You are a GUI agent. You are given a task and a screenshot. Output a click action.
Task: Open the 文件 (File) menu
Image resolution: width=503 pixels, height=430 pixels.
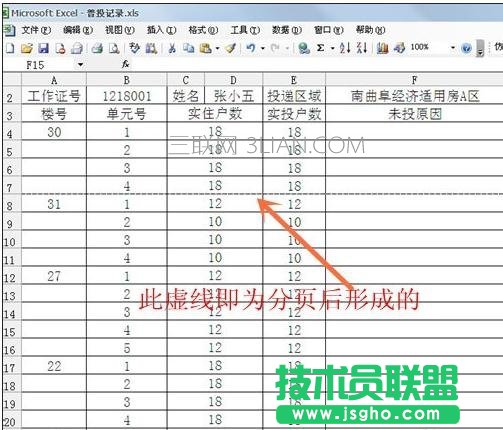[x=36, y=30]
